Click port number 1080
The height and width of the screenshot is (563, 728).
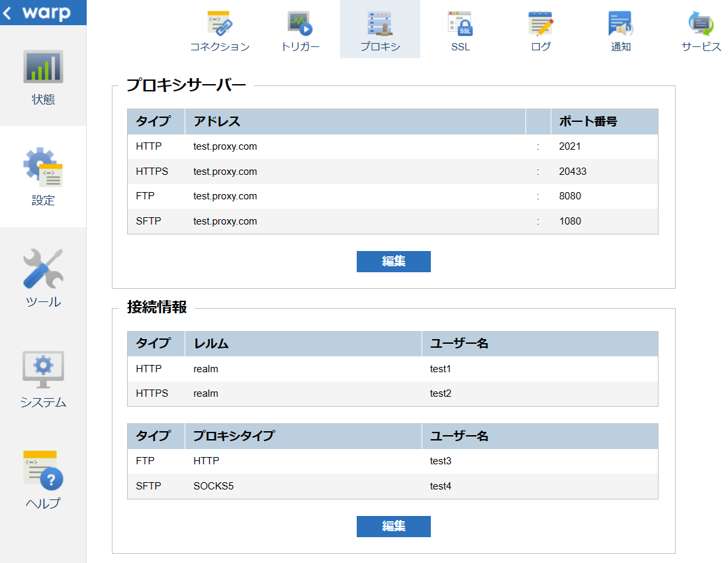(570, 221)
